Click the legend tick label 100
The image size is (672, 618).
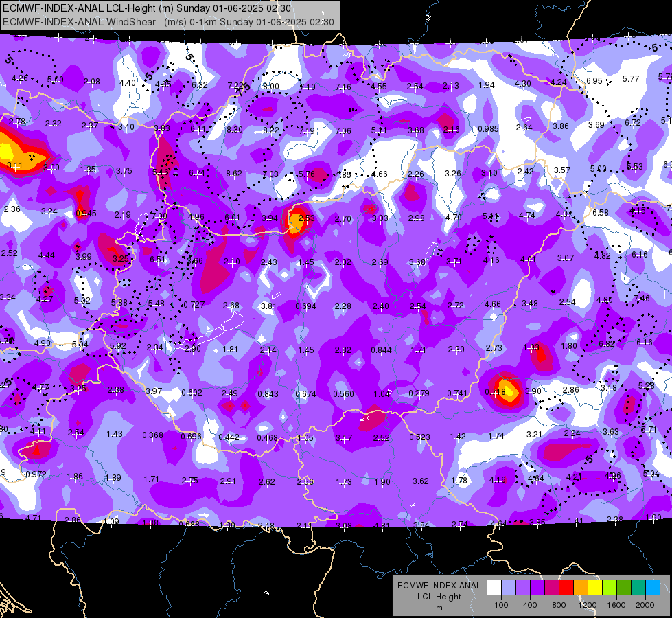[501, 605]
